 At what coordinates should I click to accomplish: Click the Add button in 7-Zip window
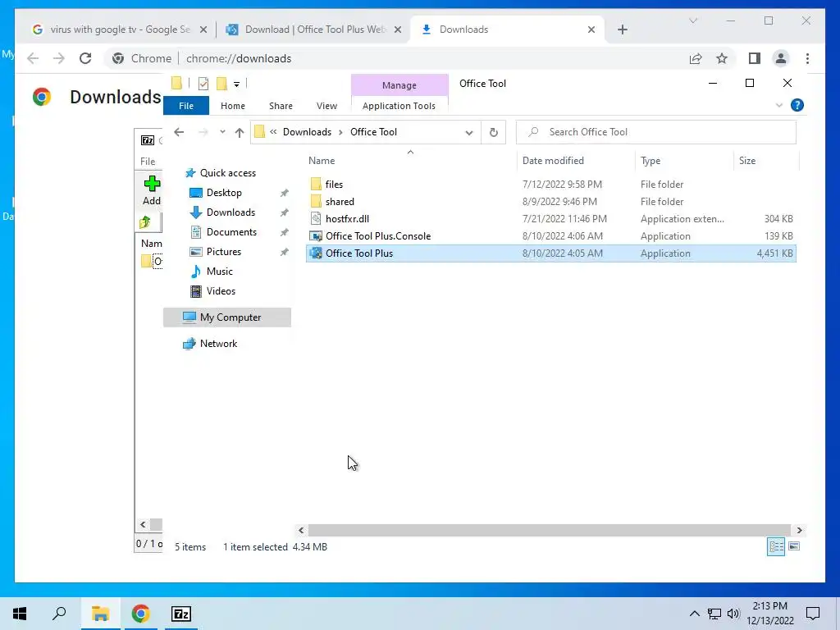(x=152, y=190)
